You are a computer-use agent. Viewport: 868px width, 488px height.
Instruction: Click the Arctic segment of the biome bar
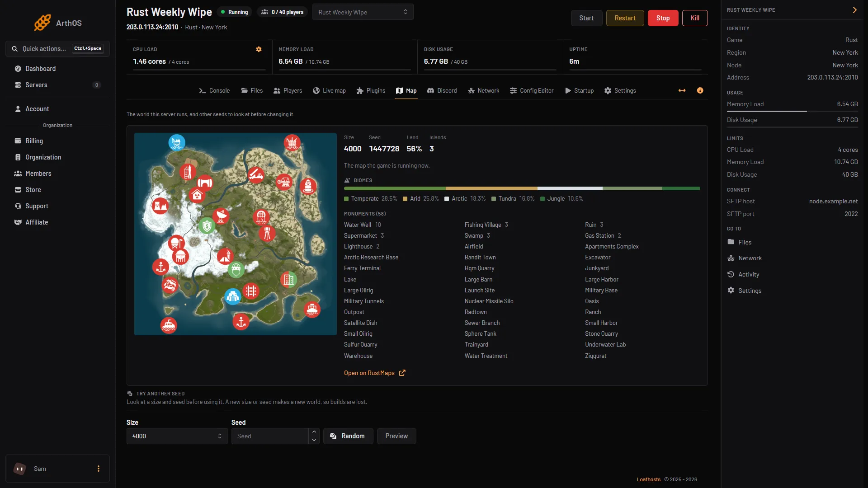point(570,188)
